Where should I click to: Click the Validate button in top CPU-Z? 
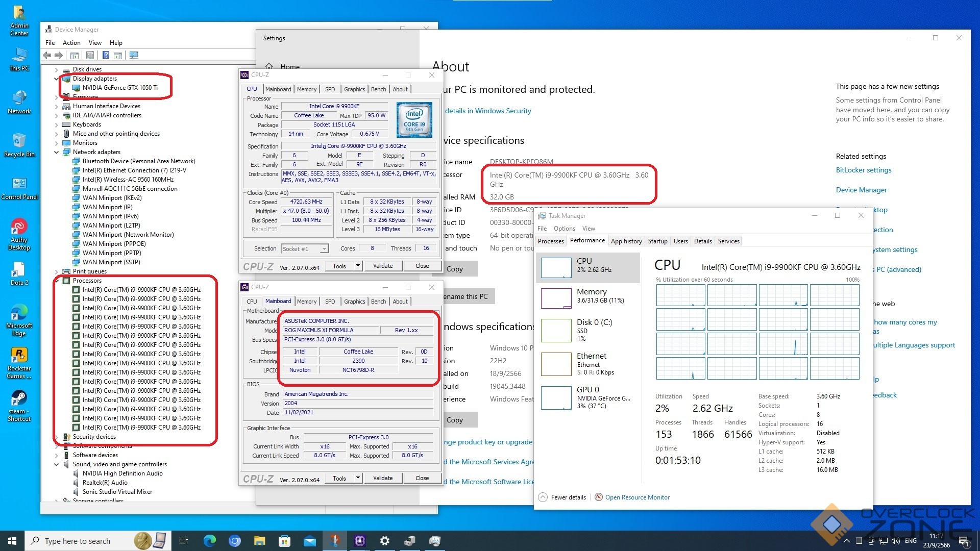point(382,266)
